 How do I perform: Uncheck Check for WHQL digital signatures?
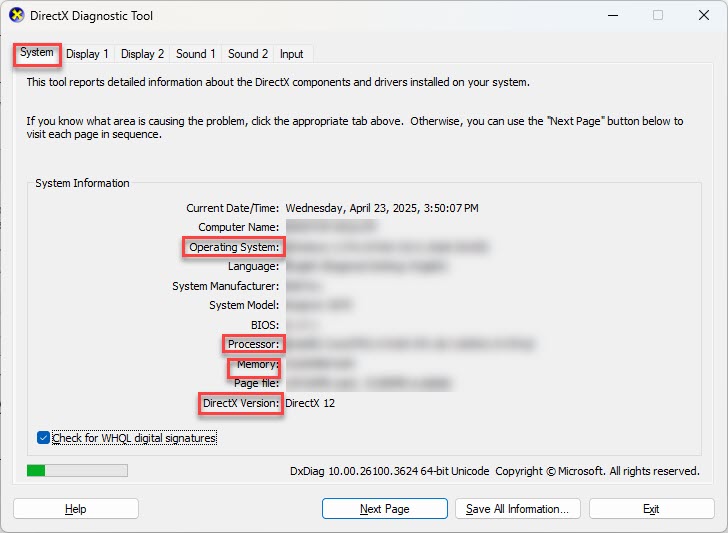(x=43, y=438)
